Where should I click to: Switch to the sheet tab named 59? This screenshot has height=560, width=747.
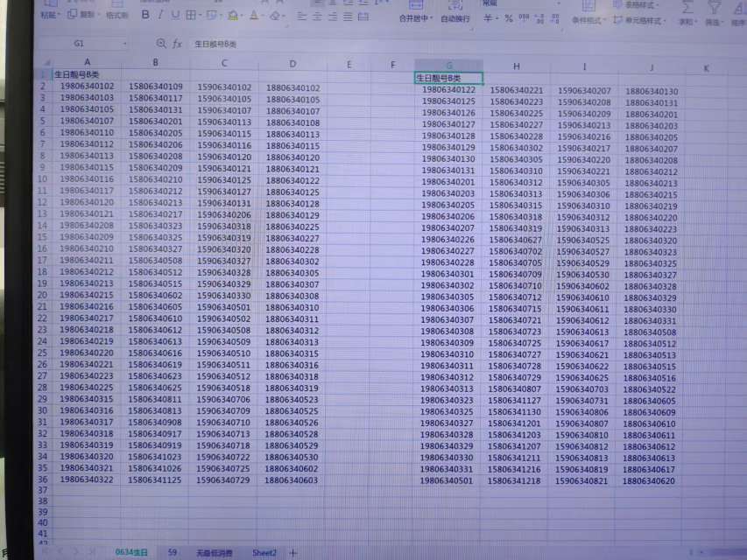173,553
